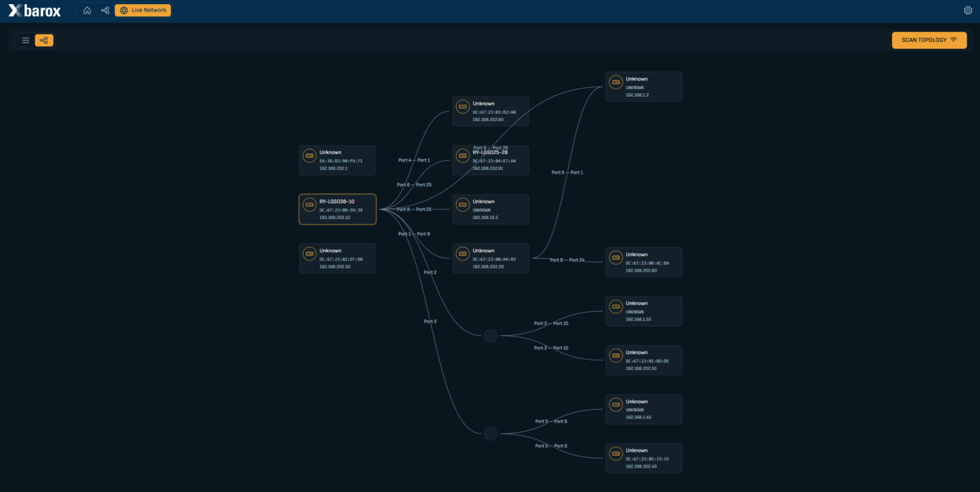
Task: Select Unknown node 192.168.202.80
Action: 643,262
